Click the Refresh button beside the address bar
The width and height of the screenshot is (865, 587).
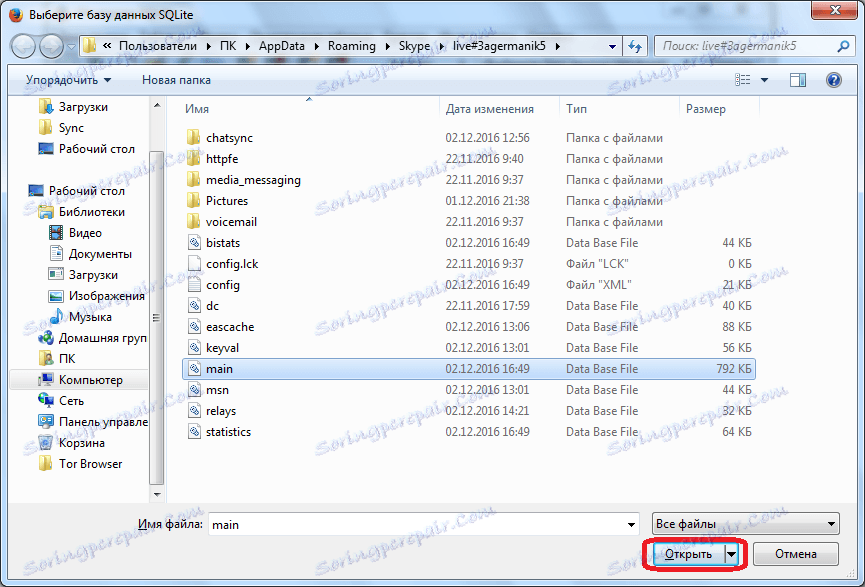tap(635, 46)
